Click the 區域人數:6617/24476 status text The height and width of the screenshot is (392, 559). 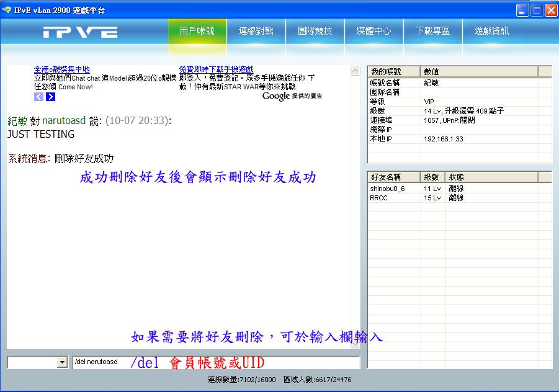[x=317, y=380]
